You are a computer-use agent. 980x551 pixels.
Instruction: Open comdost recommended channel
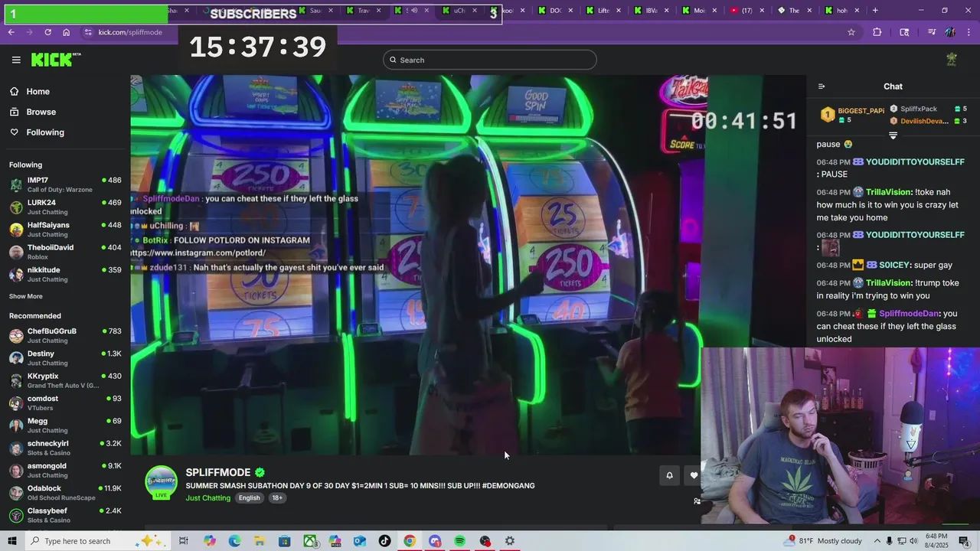coord(65,403)
